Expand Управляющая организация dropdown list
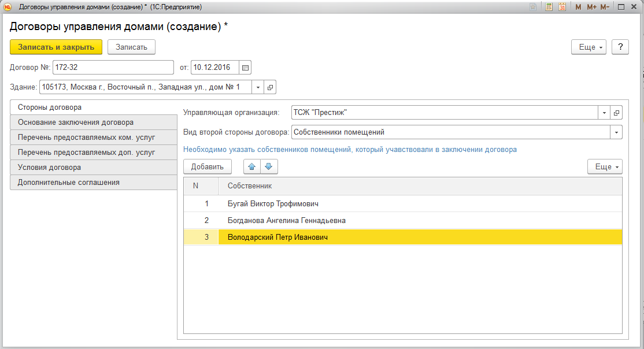This screenshot has height=349, width=644. [x=604, y=113]
